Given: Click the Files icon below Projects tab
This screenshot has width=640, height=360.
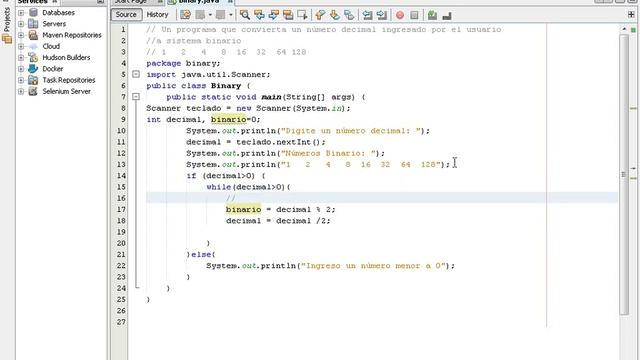Looking at the screenshot, I should pos(7,39).
